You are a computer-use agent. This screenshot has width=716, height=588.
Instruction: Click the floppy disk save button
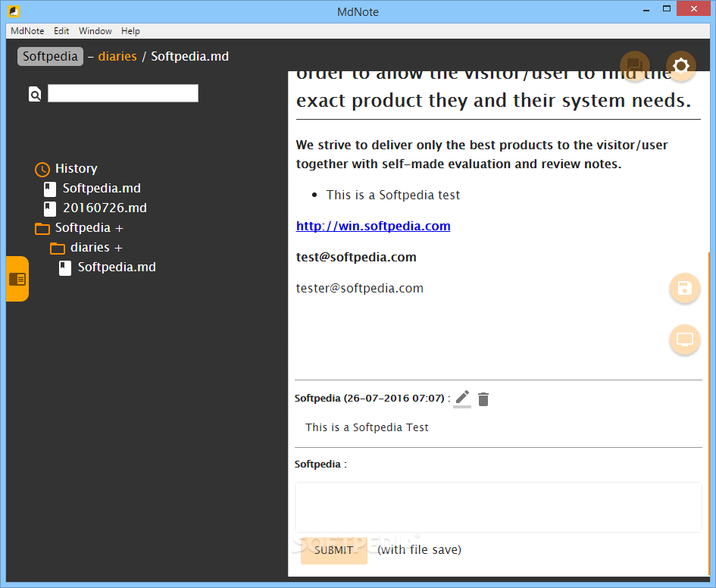coord(684,288)
